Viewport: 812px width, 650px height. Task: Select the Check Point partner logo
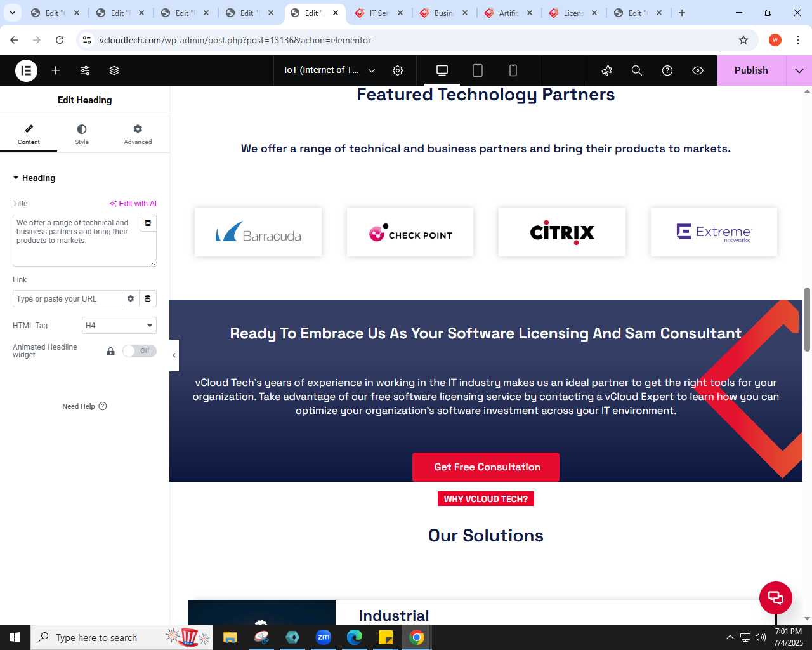coord(410,232)
